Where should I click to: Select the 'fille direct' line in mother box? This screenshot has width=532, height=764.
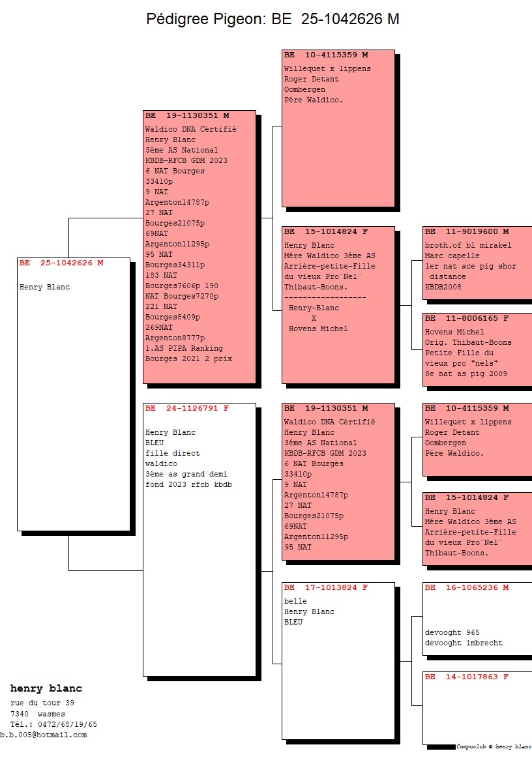[173, 453]
